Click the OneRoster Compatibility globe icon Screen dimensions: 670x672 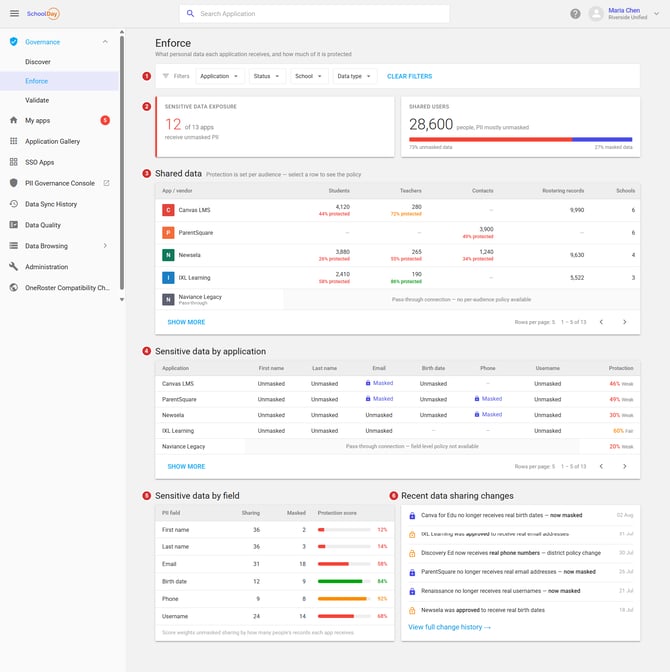click(14, 288)
